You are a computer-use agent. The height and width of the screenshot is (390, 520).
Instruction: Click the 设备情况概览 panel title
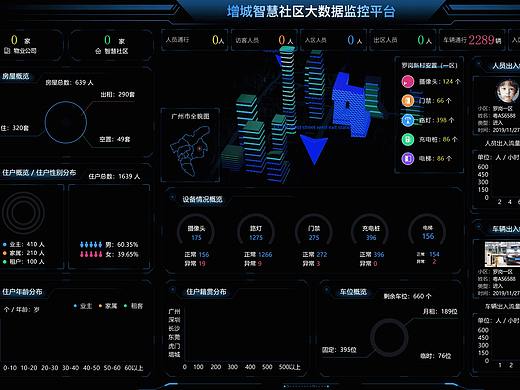coord(202,199)
